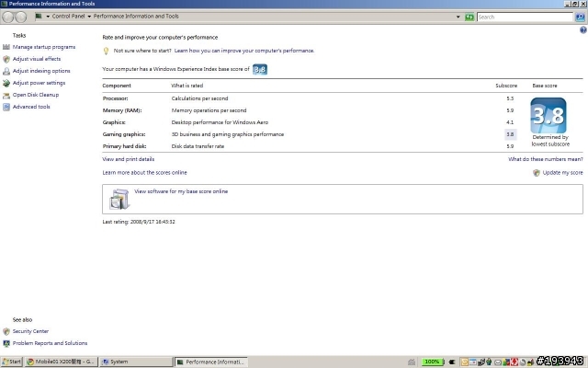The width and height of the screenshot is (588, 368).
Task: Click the Graphics subscore 4.1
Action: (x=510, y=122)
